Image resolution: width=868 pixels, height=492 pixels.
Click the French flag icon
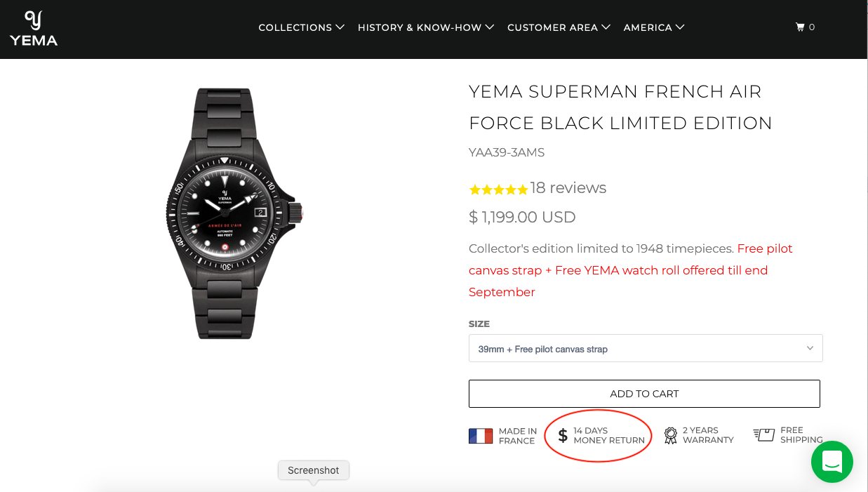(481, 436)
